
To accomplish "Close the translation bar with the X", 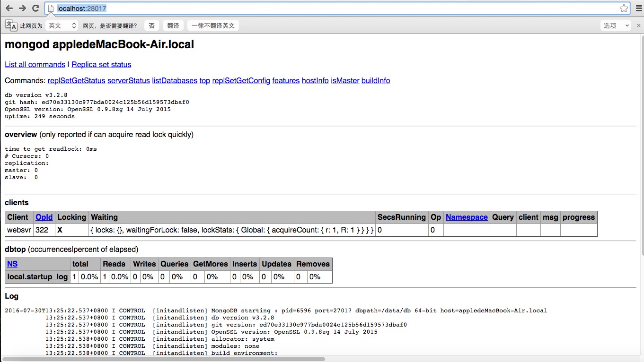I will 639,26.
